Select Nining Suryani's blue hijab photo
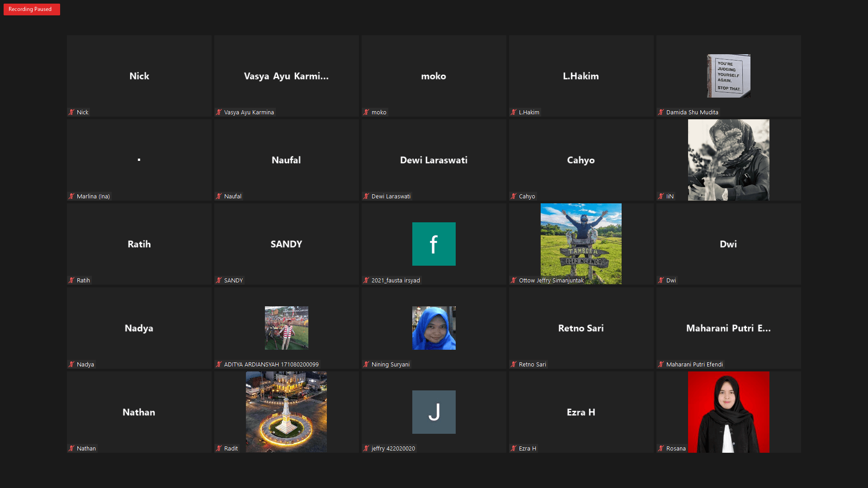The height and width of the screenshot is (488, 868). (434, 328)
